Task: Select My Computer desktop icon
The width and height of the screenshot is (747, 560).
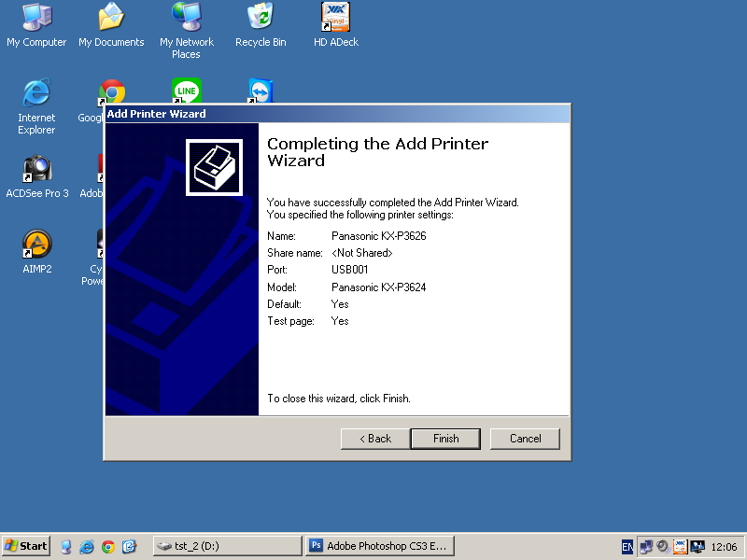Action: [x=36, y=26]
